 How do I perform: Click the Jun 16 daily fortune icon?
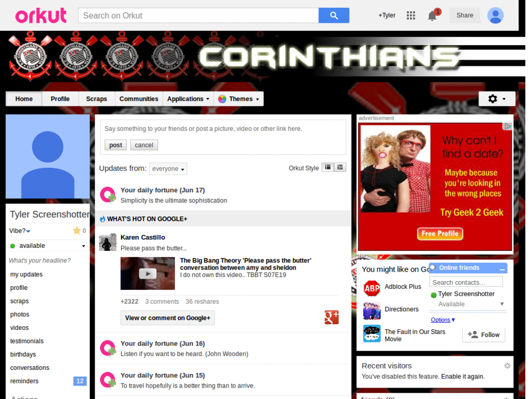coord(108,349)
